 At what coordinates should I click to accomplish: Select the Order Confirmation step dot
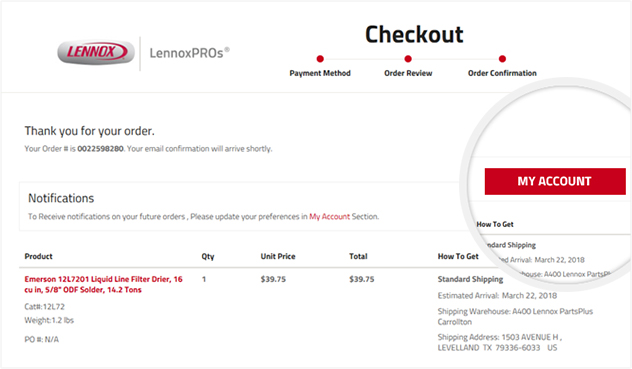pos(502,59)
